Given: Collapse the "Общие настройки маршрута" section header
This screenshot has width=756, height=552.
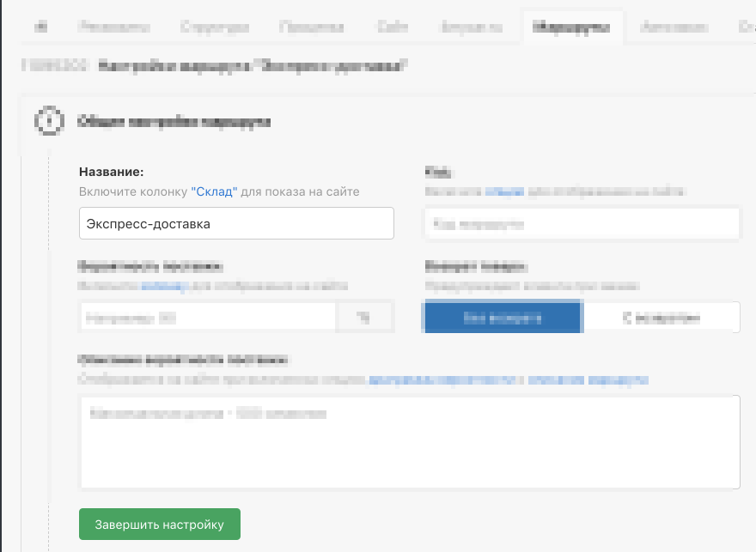Looking at the screenshot, I should 174,122.
